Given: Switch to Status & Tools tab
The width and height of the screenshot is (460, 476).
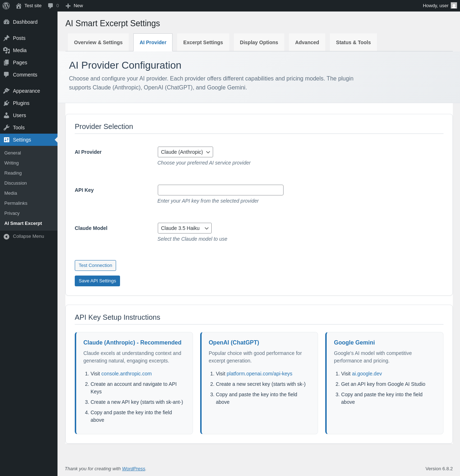Looking at the screenshot, I should [x=353, y=42].
